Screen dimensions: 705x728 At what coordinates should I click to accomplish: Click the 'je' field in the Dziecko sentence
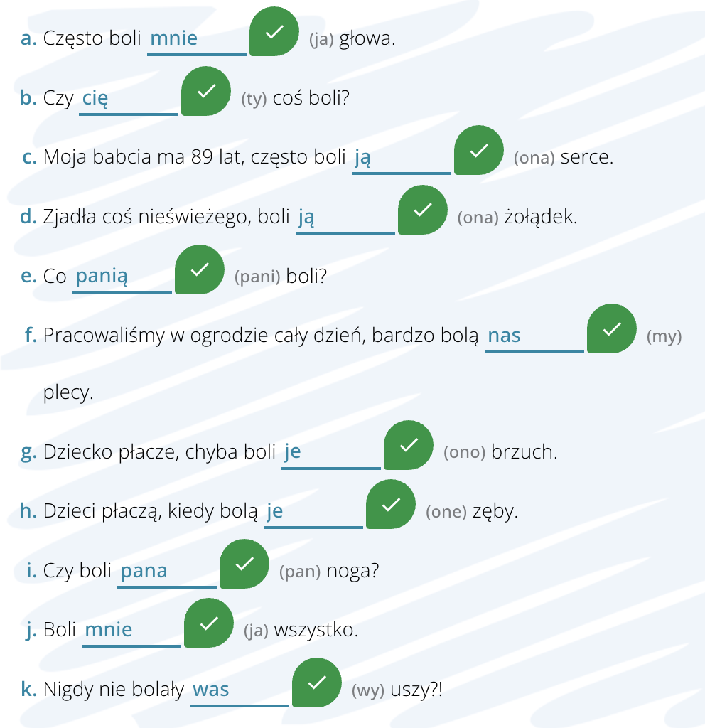[x=331, y=454]
